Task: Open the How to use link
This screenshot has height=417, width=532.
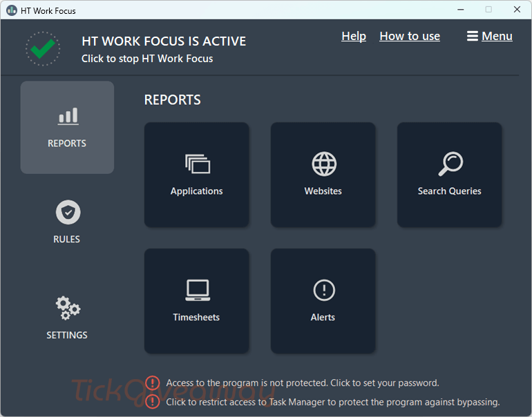Action: (x=410, y=36)
